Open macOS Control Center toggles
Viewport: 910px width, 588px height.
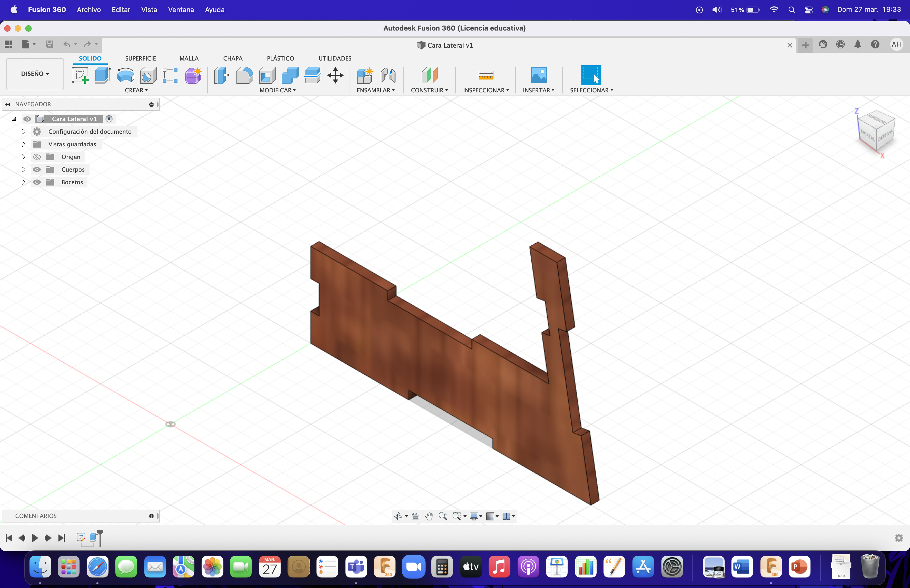pos(808,10)
